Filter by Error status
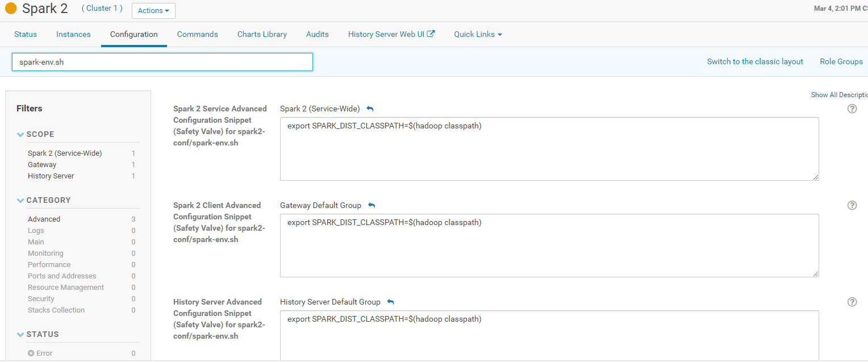The image size is (868, 362). tap(44, 353)
